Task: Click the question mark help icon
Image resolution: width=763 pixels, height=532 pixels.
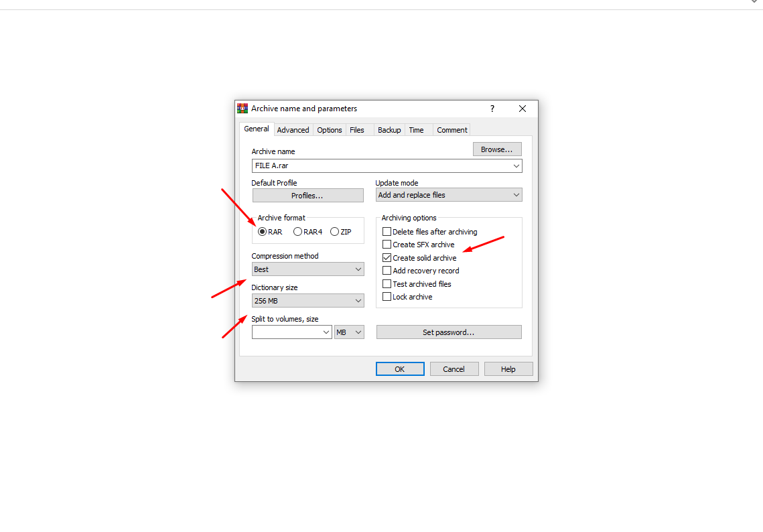Action: pos(492,109)
